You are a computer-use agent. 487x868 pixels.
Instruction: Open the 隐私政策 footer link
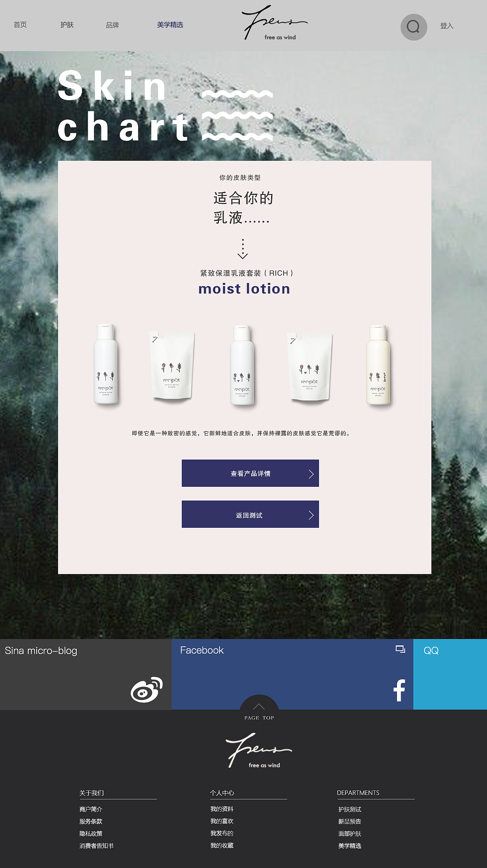coord(91,833)
